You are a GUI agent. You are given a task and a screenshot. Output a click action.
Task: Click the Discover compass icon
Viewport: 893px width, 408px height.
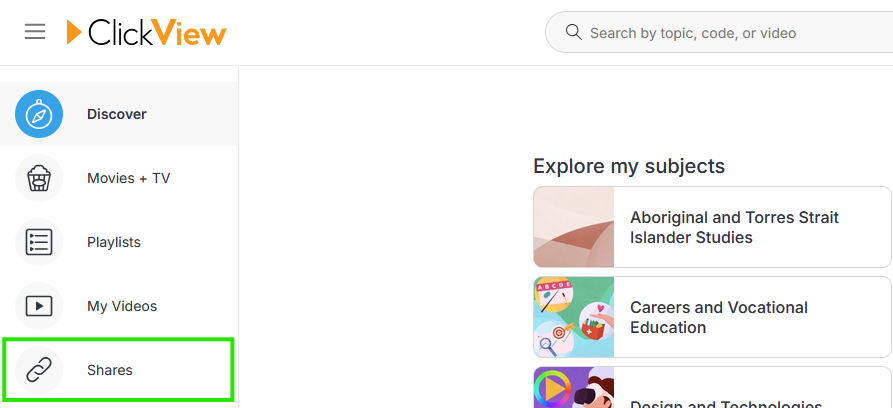pos(39,114)
